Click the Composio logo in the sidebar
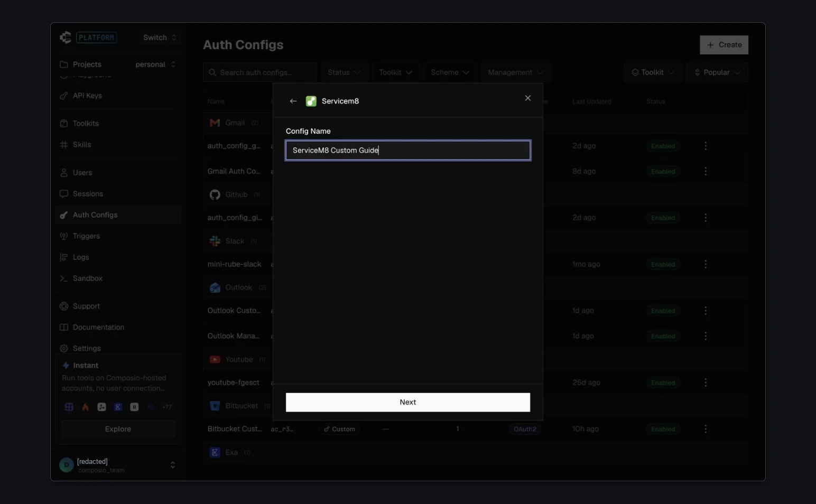Image resolution: width=816 pixels, height=504 pixels. pyautogui.click(x=66, y=38)
